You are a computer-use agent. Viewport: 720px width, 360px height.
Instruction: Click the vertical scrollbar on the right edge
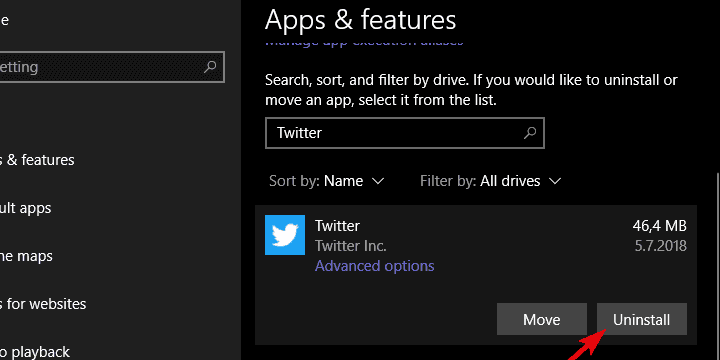tap(718, 266)
